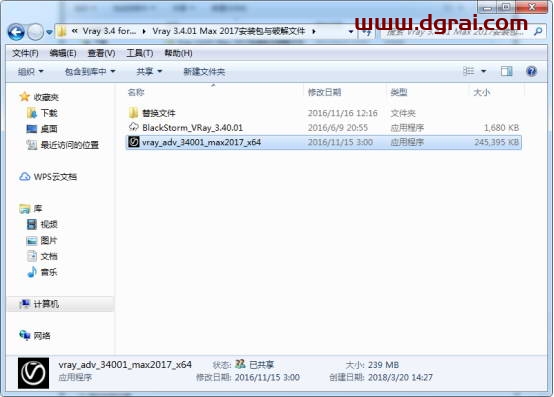Select the 替换文件 folder icon
This screenshot has height=397, width=554.
tap(134, 113)
